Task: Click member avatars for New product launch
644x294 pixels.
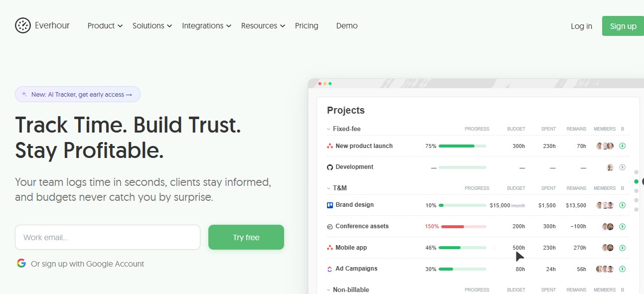Action: pos(605,146)
